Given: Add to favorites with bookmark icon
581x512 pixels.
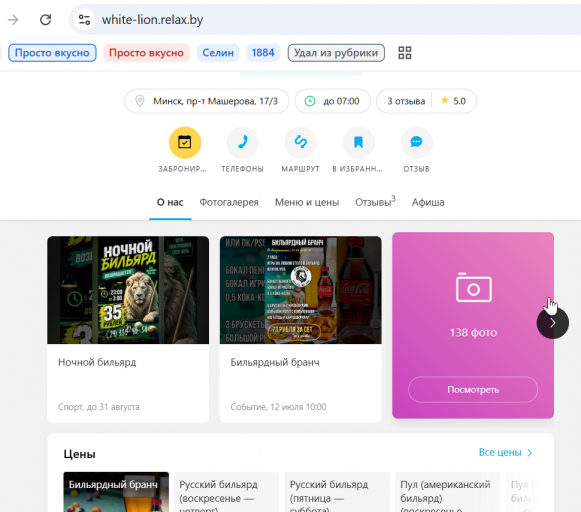Looking at the screenshot, I should [358, 142].
